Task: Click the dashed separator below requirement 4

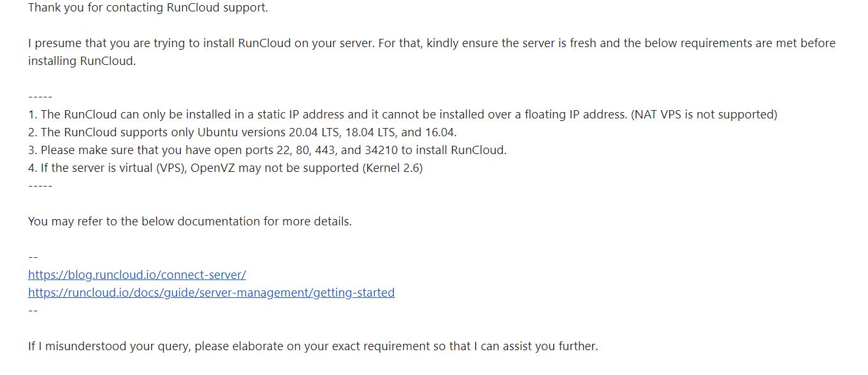Action: pyautogui.click(x=40, y=186)
